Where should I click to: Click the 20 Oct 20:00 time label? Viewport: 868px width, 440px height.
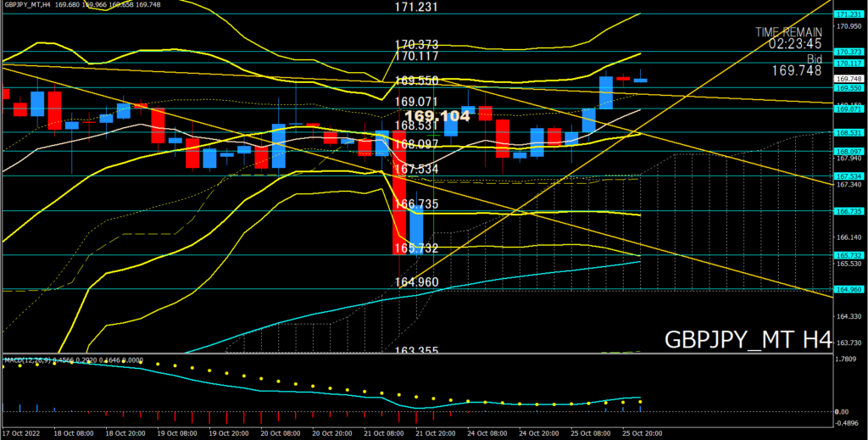332,433
